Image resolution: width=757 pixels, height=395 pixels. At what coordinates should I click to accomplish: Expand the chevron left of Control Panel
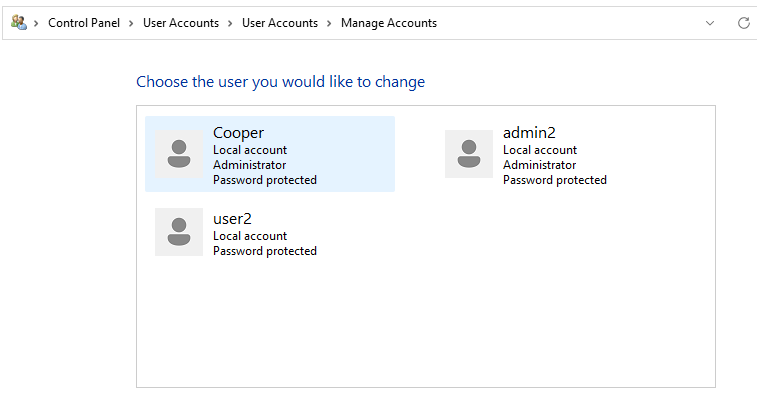(x=36, y=23)
